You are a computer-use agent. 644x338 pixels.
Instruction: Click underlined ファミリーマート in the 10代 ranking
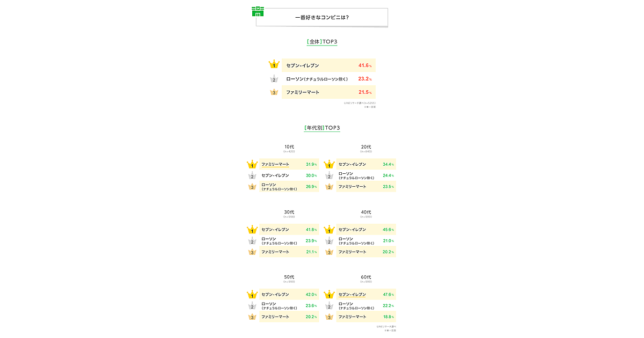pyautogui.click(x=275, y=164)
